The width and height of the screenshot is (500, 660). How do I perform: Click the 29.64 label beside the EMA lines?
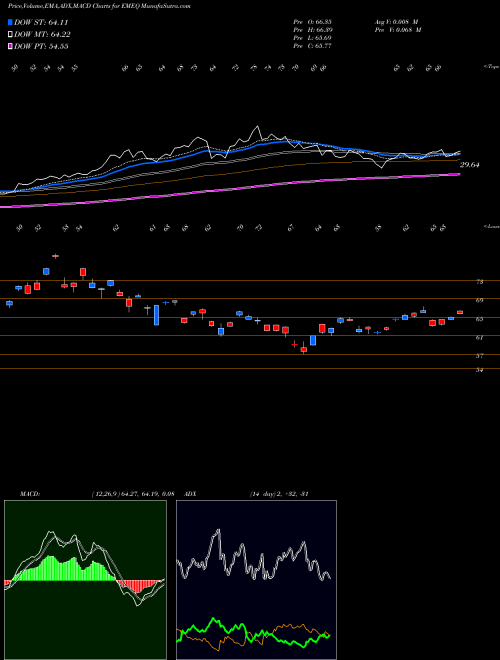(469, 165)
